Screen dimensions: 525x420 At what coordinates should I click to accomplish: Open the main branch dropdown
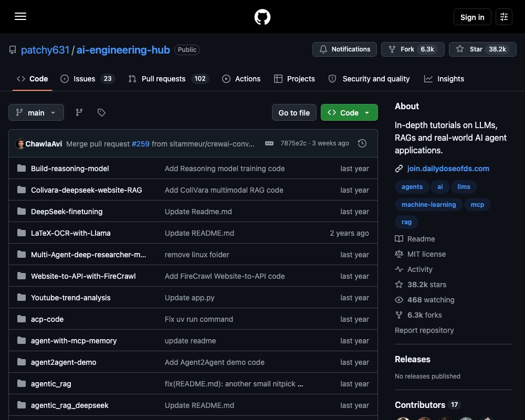pos(36,112)
